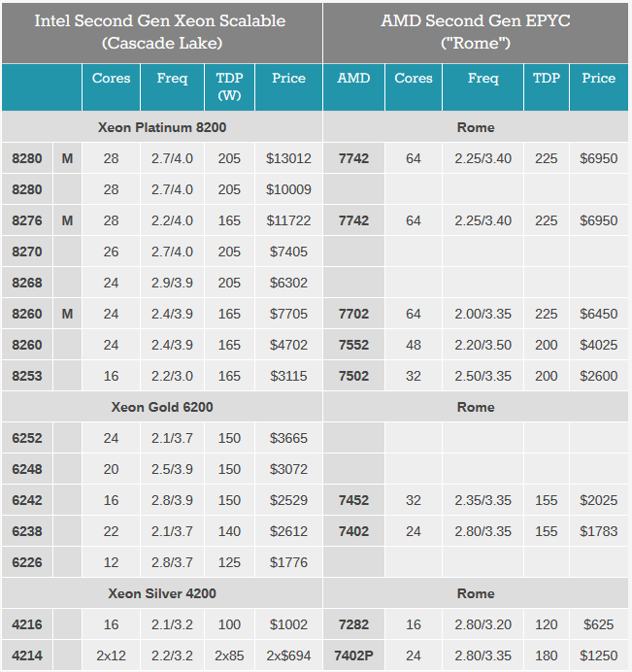This screenshot has height=672, width=632.
Task: Select the Xeon Platinum 8200 section row
Action: [x=162, y=127]
